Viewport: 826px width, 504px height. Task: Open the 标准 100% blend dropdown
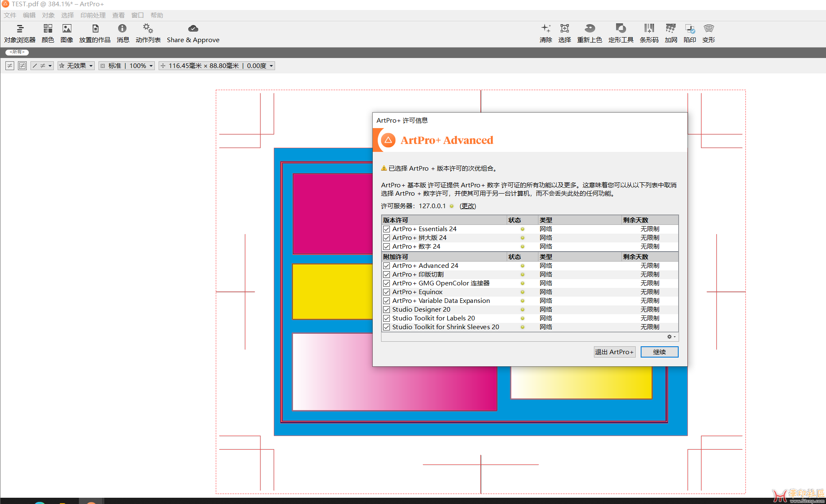[127, 66]
